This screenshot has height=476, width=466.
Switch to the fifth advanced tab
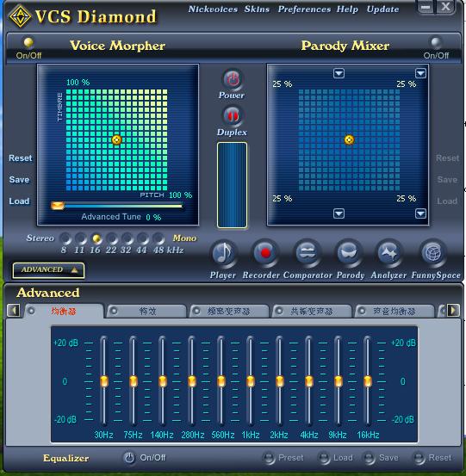[x=394, y=311]
